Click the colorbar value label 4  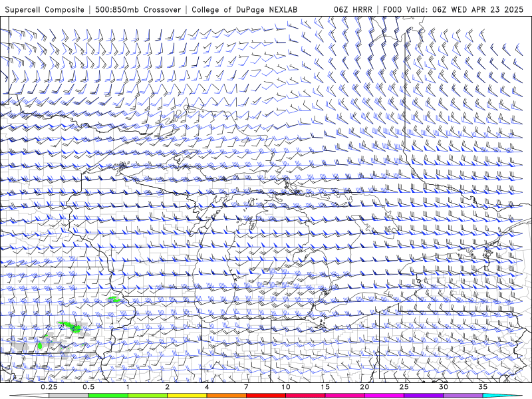coord(207,387)
